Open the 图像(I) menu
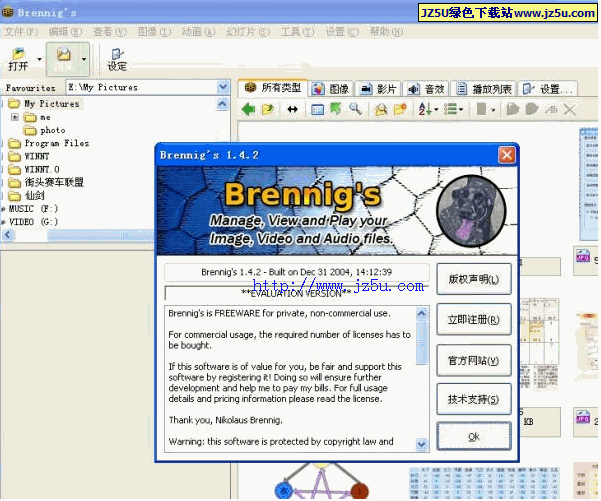The width and height of the screenshot is (601, 501). pyautogui.click(x=154, y=32)
